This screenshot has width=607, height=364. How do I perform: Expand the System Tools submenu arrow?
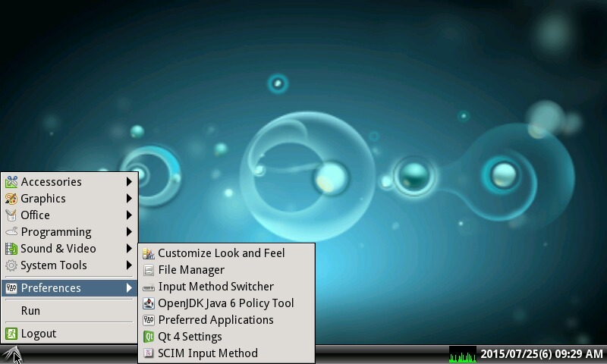(129, 265)
